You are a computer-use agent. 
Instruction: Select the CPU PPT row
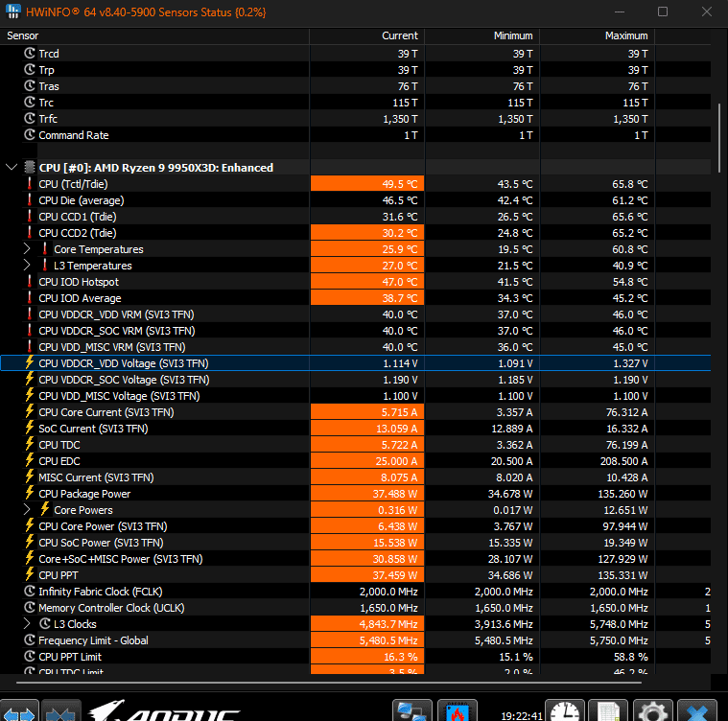[x=356, y=575]
